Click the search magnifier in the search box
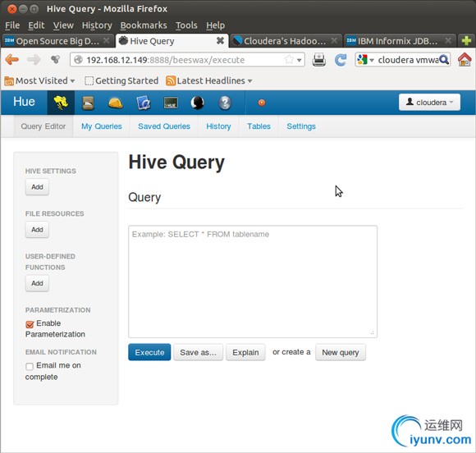This screenshot has height=453, width=476. [444, 60]
